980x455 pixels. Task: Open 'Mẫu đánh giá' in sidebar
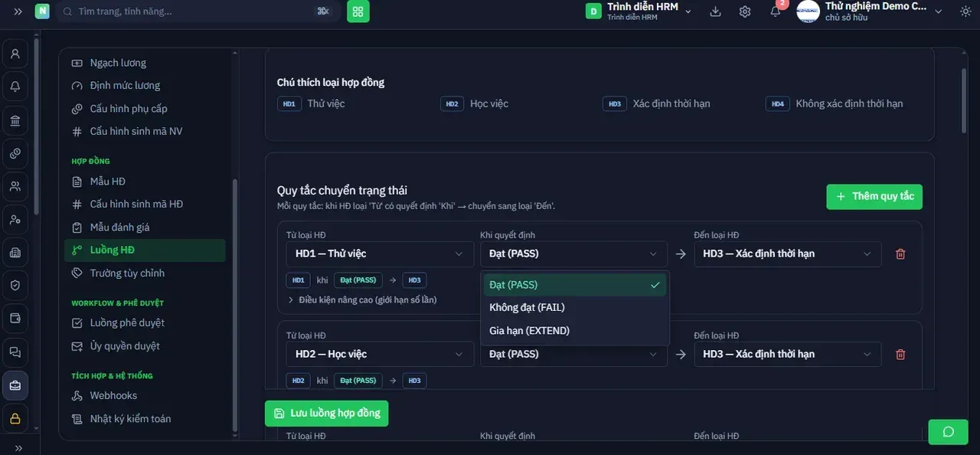145,227
